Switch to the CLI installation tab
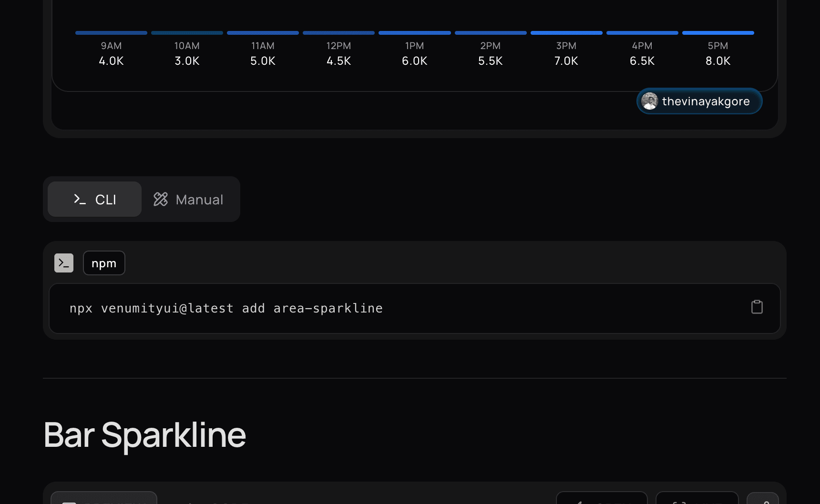This screenshot has width=820, height=504. [x=94, y=199]
